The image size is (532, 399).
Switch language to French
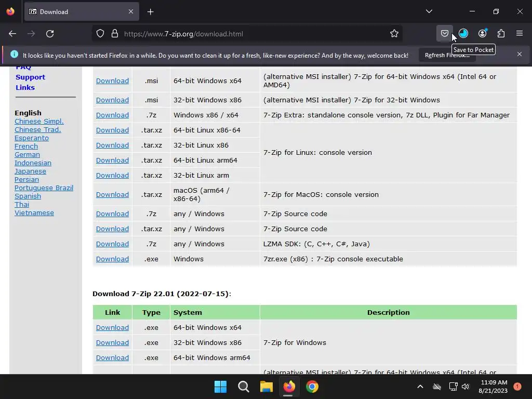pos(26,146)
